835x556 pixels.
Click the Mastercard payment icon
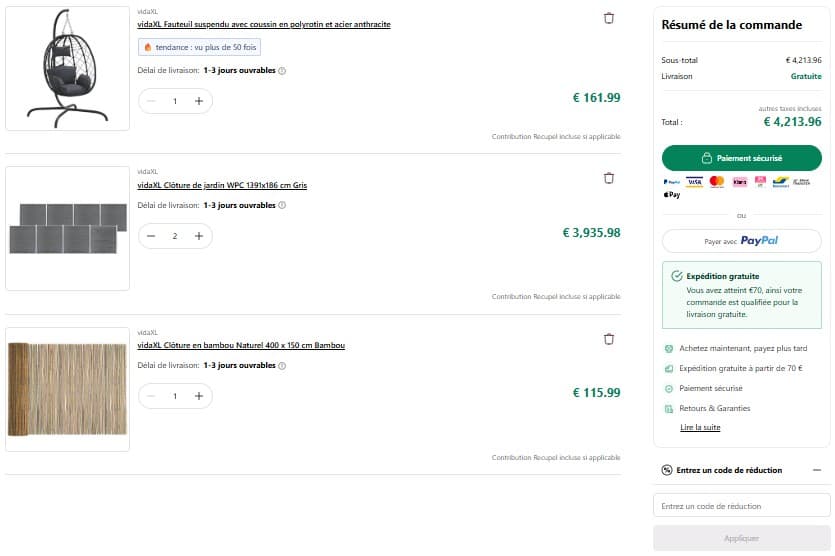coord(717,182)
